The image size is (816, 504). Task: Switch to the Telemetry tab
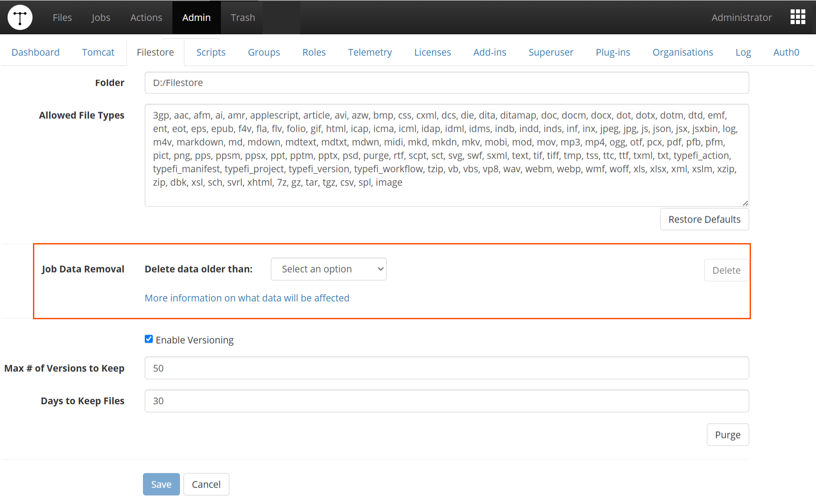tap(370, 52)
